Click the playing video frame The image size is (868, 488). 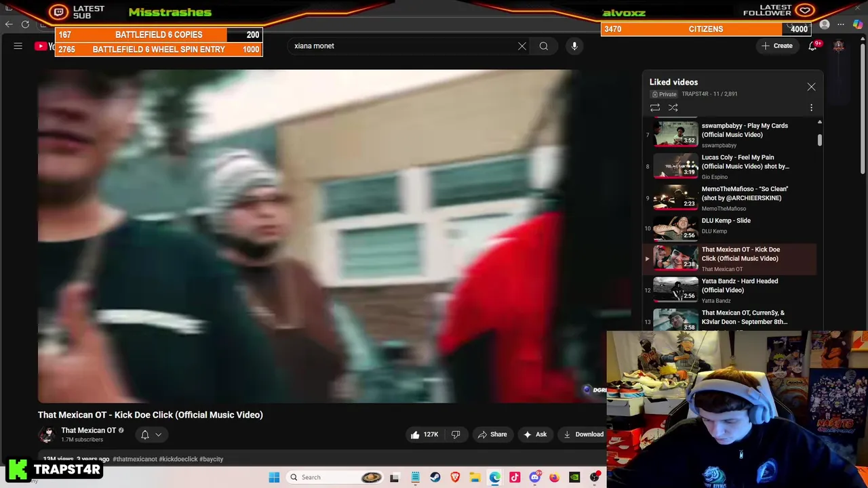[x=322, y=237]
